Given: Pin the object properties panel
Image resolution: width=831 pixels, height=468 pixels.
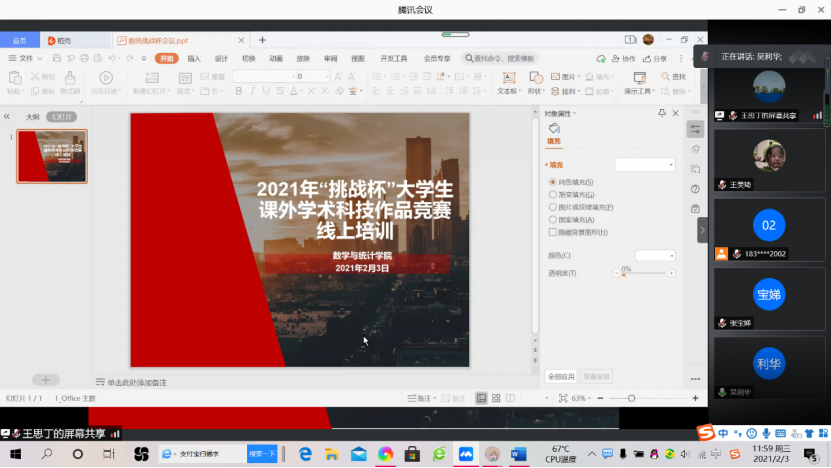Looking at the screenshot, I should pyautogui.click(x=662, y=113).
